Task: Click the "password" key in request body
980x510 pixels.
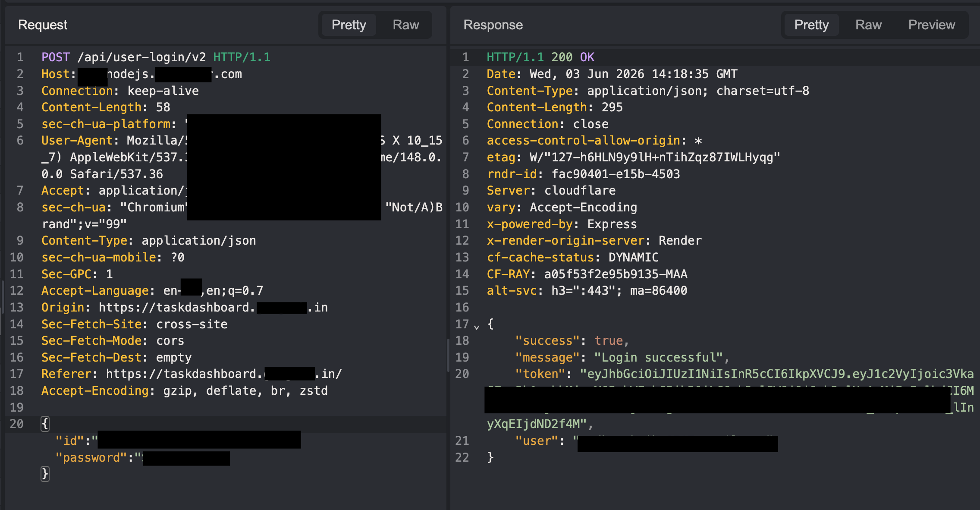Action: [91, 458]
